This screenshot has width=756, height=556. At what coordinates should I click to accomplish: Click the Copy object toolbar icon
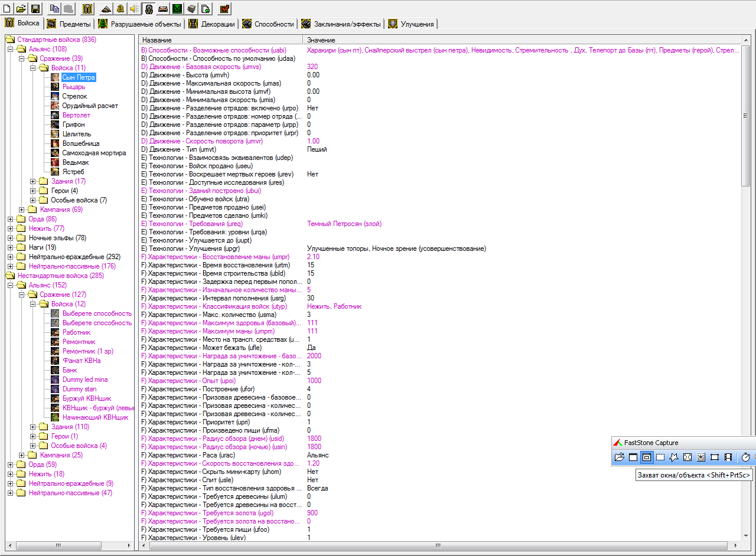[54, 9]
